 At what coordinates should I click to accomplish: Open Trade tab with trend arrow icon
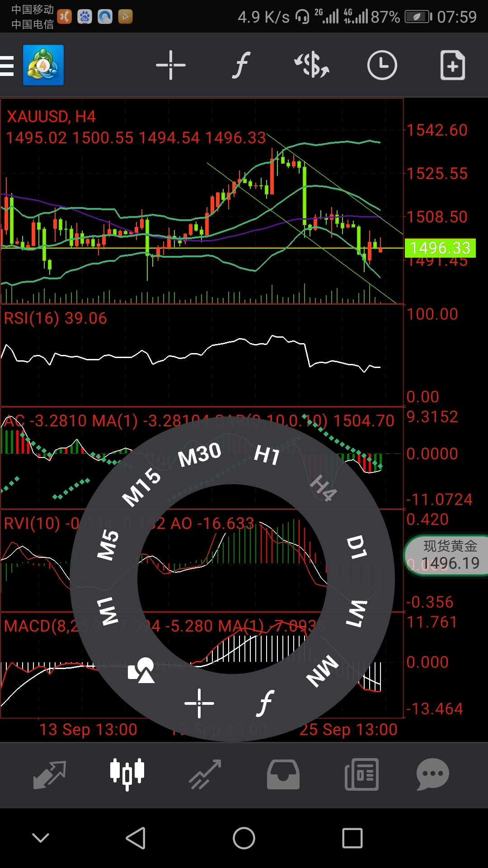tap(205, 775)
